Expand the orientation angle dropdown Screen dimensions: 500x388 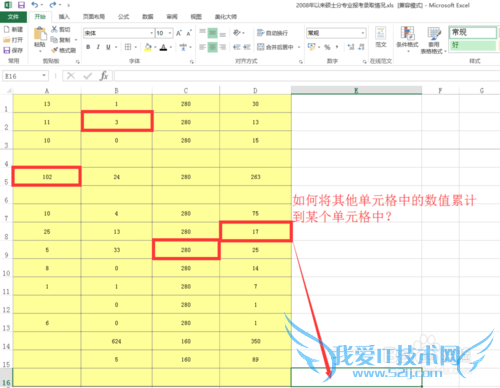point(244,33)
